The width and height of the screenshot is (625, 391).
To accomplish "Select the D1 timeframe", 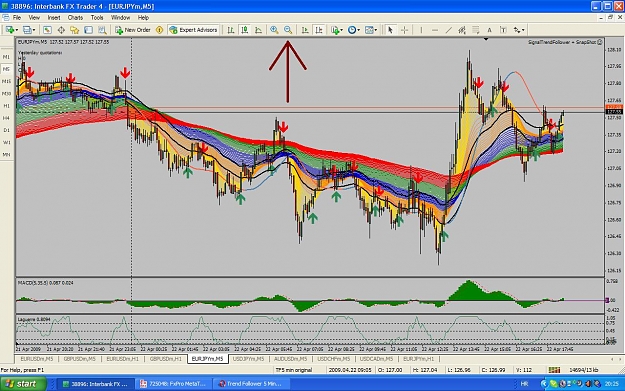I will coord(6,130).
